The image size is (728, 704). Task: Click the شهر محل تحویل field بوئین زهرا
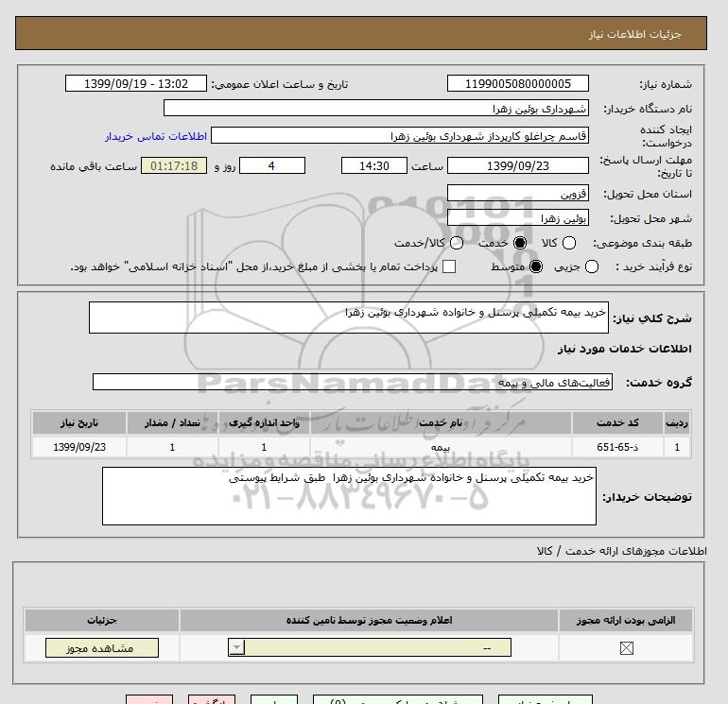tap(518, 217)
